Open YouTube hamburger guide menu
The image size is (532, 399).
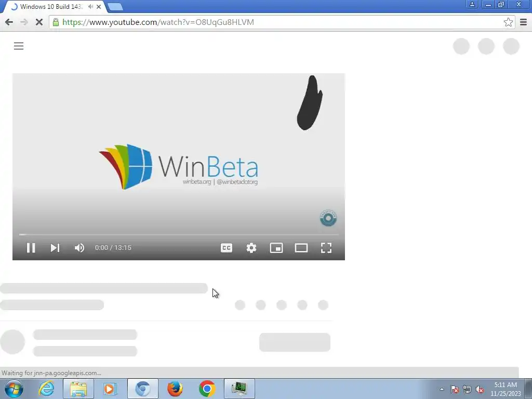[x=19, y=46]
